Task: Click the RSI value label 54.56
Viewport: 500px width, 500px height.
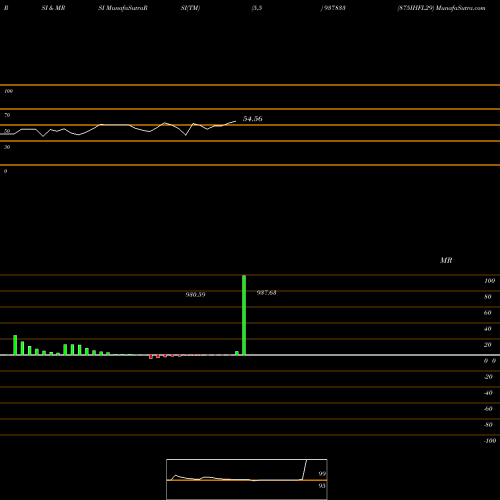Action: click(x=252, y=119)
